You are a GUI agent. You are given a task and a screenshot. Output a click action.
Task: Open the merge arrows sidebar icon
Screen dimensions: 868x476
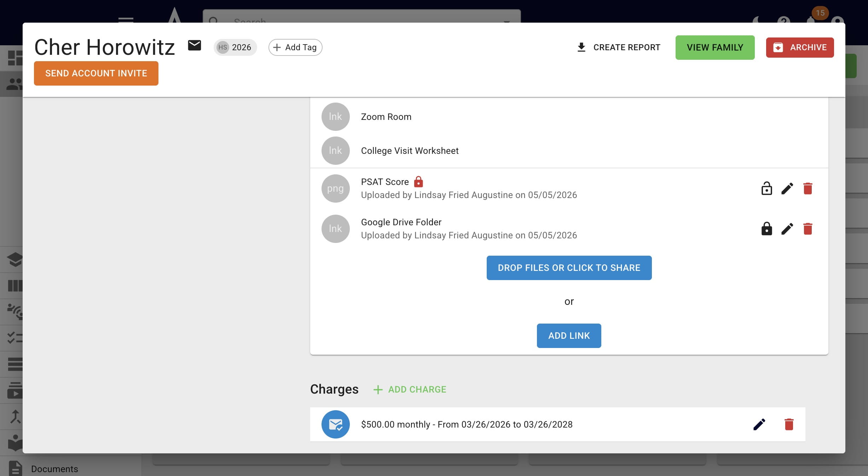click(x=15, y=416)
